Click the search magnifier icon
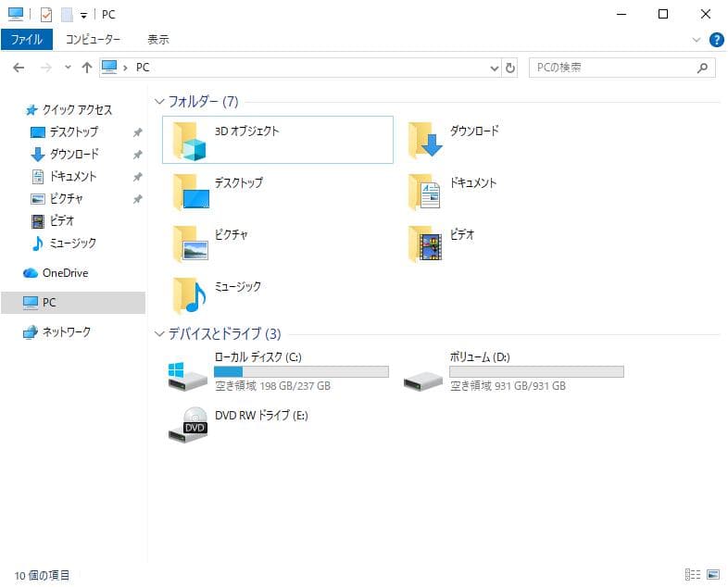The height and width of the screenshot is (587, 728). tap(702, 68)
